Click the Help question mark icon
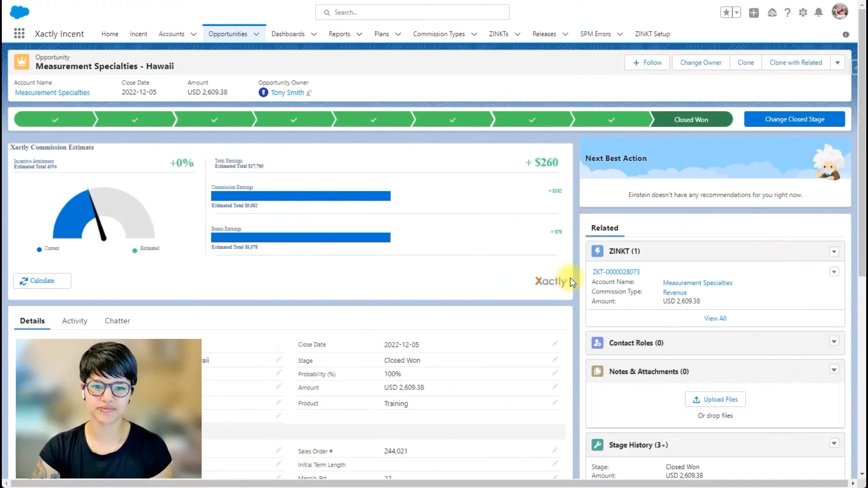868x488 pixels. 787,13
